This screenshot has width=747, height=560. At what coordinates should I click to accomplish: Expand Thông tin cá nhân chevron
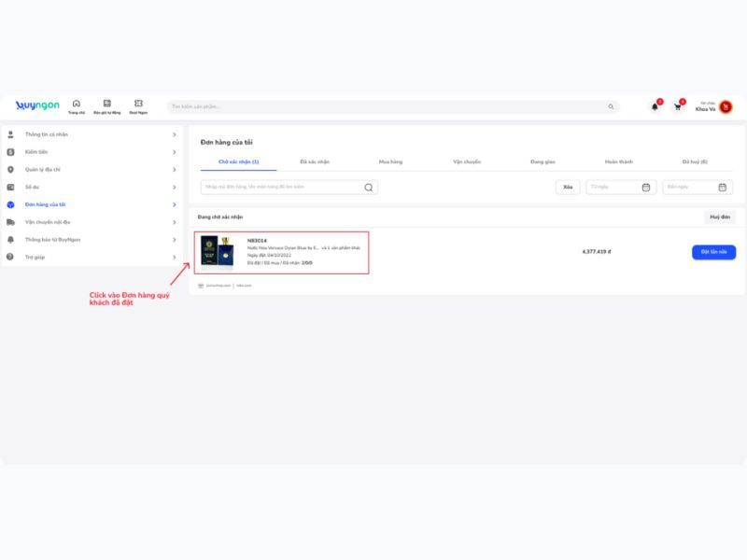(175, 134)
